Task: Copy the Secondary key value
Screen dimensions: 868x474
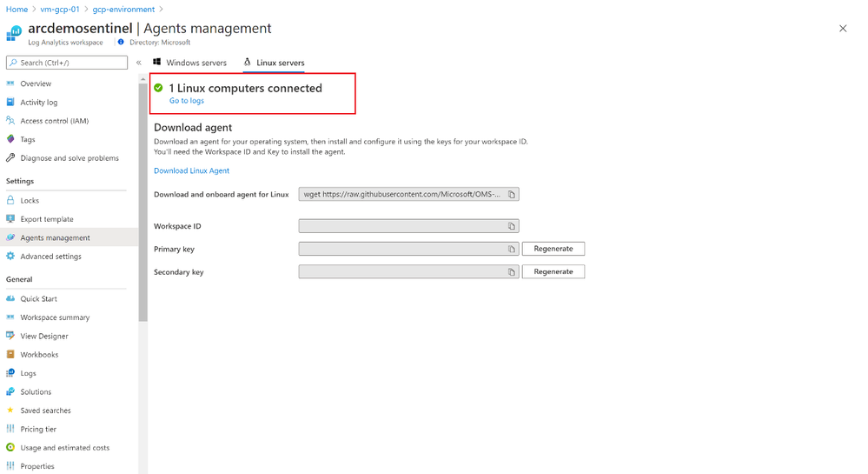Action: pyautogui.click(x=512, y=271)
